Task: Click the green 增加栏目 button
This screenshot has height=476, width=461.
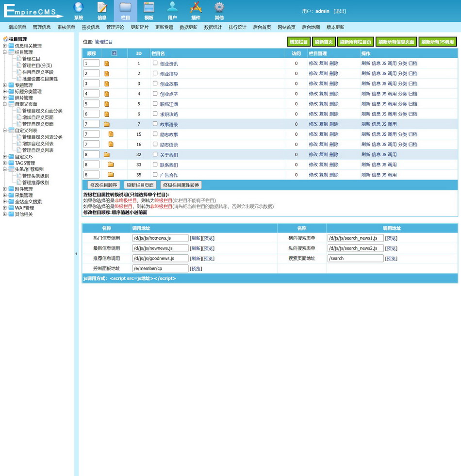Action: click(298, 42)
